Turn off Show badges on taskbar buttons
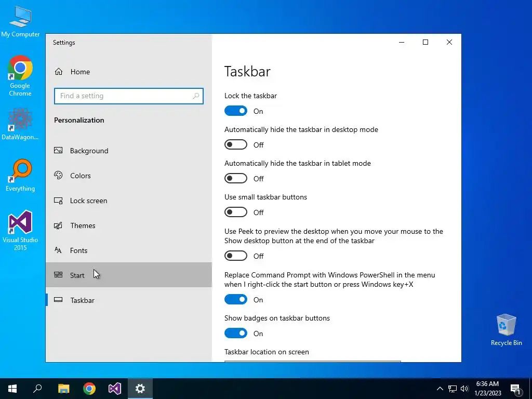The width and height of the screenshot is (532, 399). click(236, 334)
